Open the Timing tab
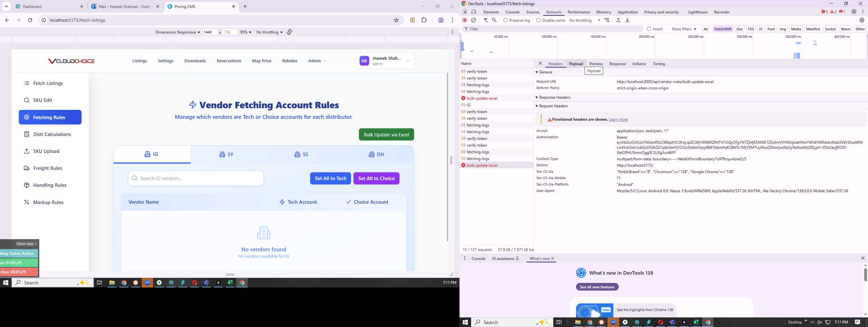Image resolution: width=868 pixels, height=327 pixels. point(658,64)
